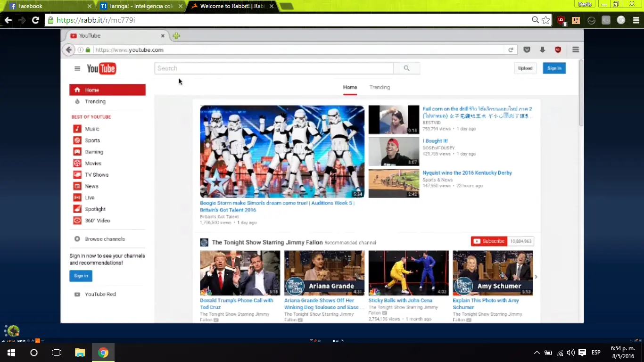Close the inner YouTube tab
Viewport: 644px width, 362px height.
163,36
